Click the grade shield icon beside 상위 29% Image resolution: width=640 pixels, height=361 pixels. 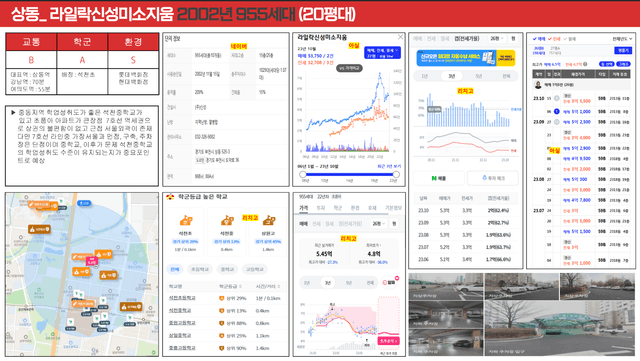point(222,299)
